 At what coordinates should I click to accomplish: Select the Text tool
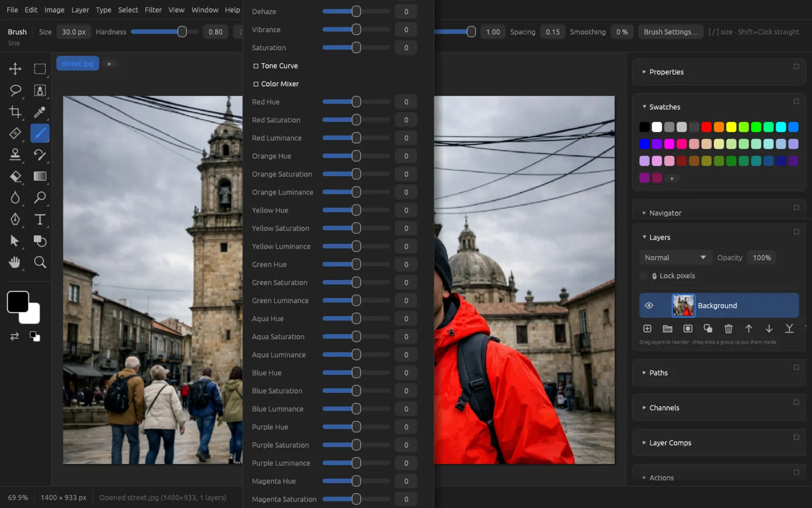click(40, 219)
